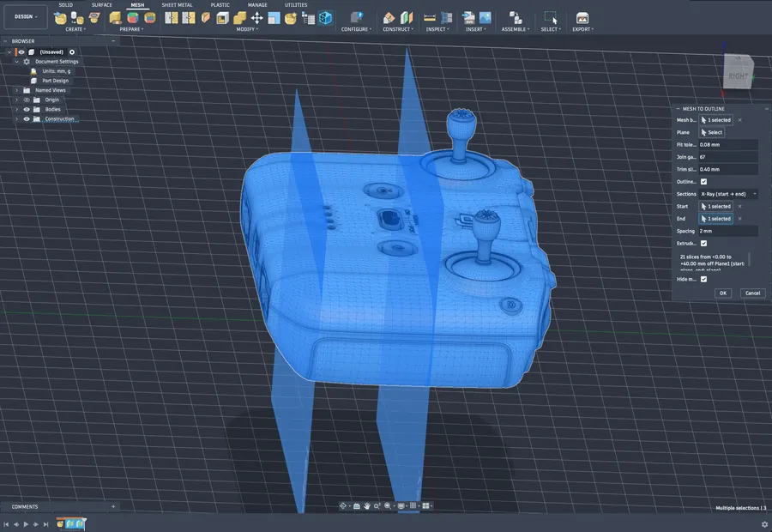Toggle visibility eye of the (Unsaved) root component
Viewport: 772px width, 532px height.
point(21,52)
